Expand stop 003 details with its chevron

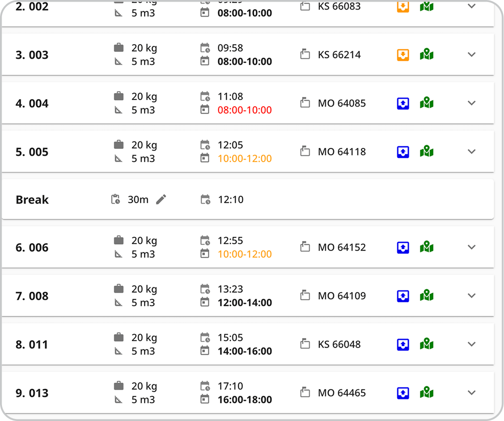471,54
